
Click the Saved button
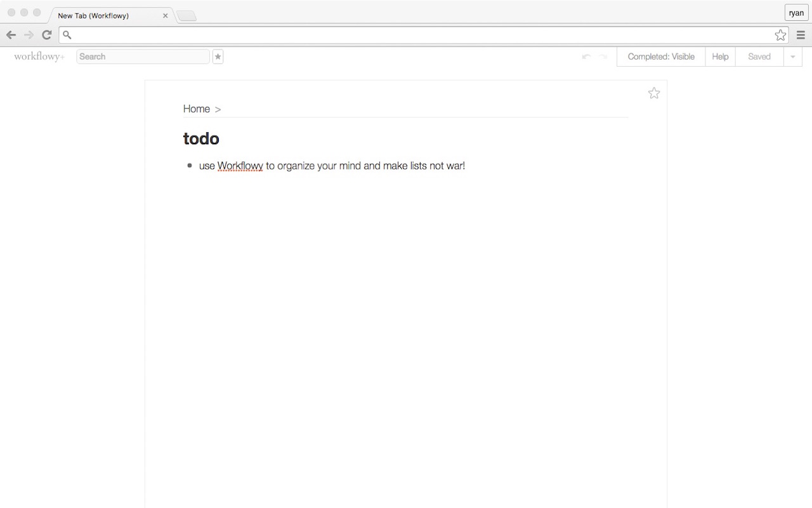(759, 57)
